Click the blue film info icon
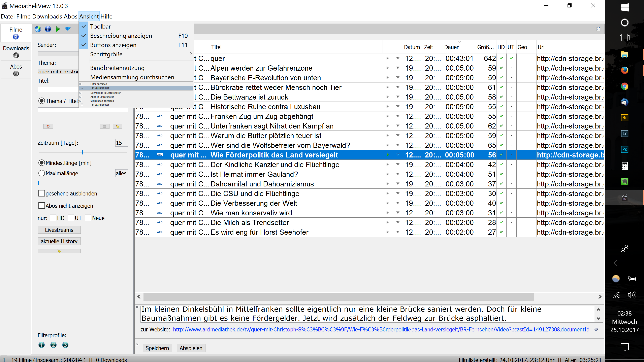The image size is (644, 362). coord(48,29)
